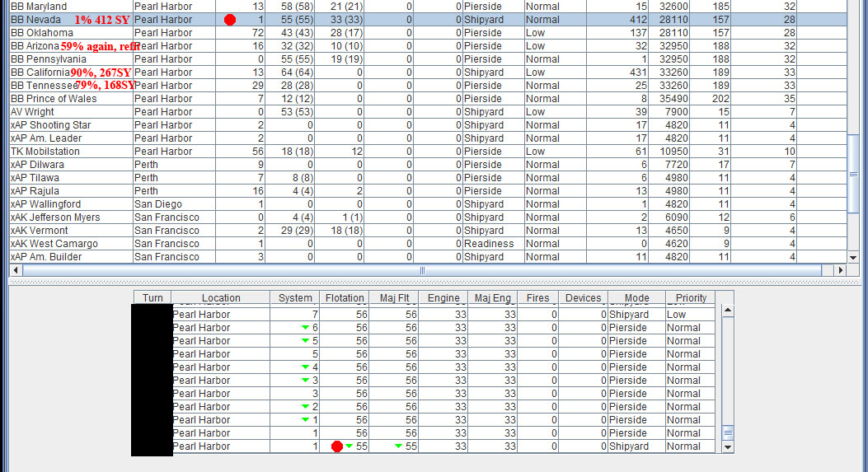Click history table scrollbar up arrow
Screen dimensions: 868x472
click(728, 310)
